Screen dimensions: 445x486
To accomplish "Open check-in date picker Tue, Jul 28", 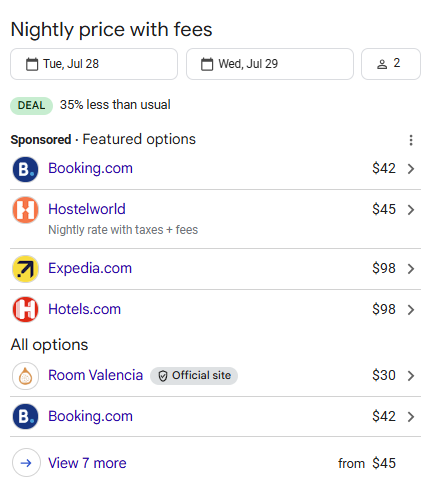I will pyautogui.click(x=94, y=64).
